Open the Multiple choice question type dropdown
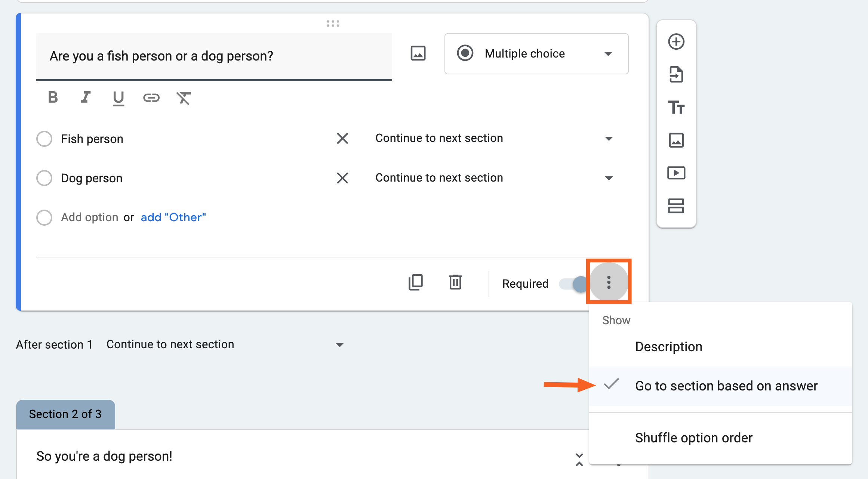This screenshot has height=479, width=868. (x=536, y=54)
